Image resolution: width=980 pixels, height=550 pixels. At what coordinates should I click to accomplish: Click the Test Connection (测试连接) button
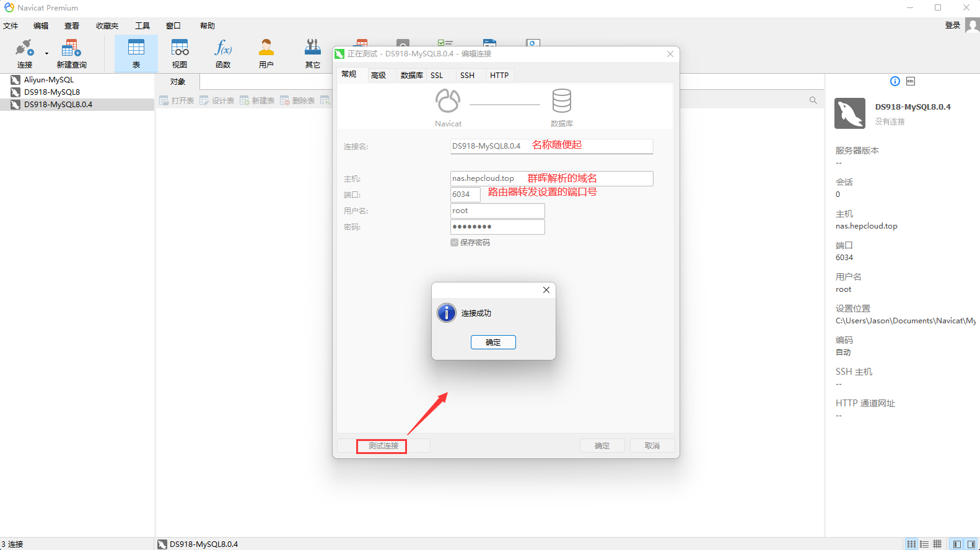pyautogui.click(x=383, y=446)
